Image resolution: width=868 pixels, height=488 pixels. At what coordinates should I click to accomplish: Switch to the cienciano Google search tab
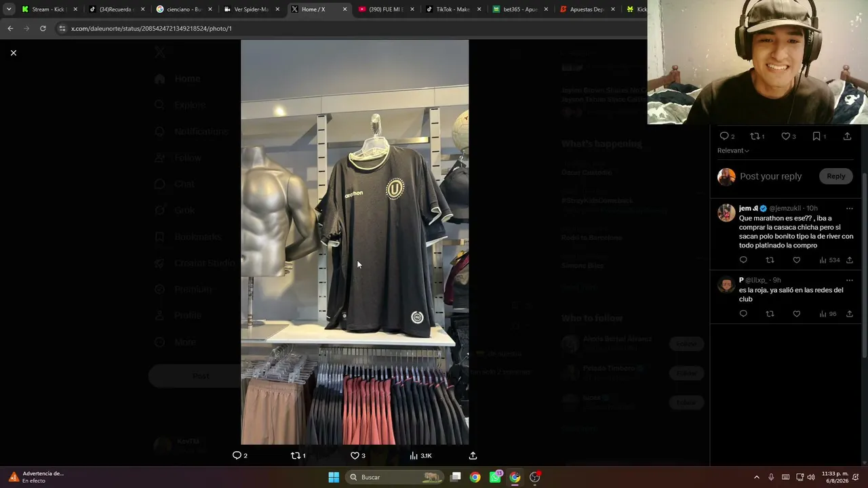click(x=184, y=9)
